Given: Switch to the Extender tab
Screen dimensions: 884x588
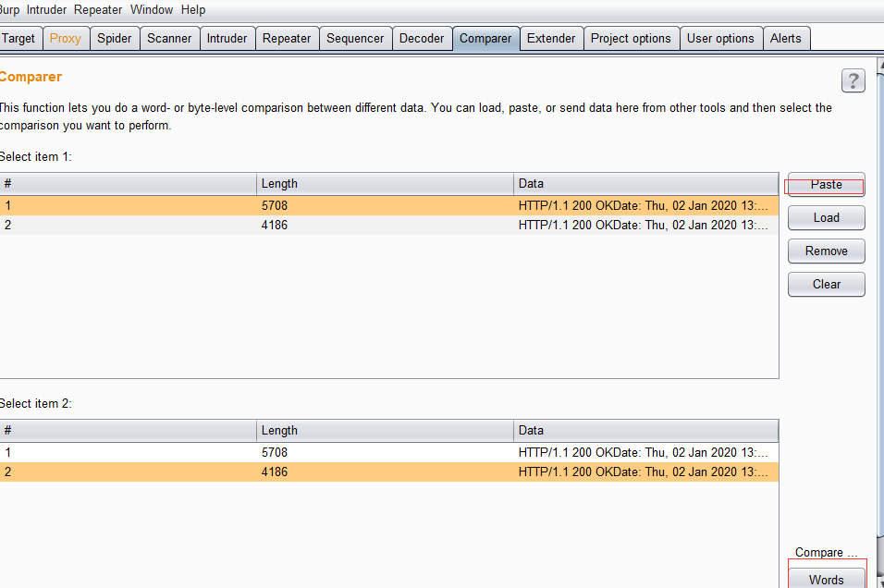Looking at the screenshot, I should coord(551,38).
